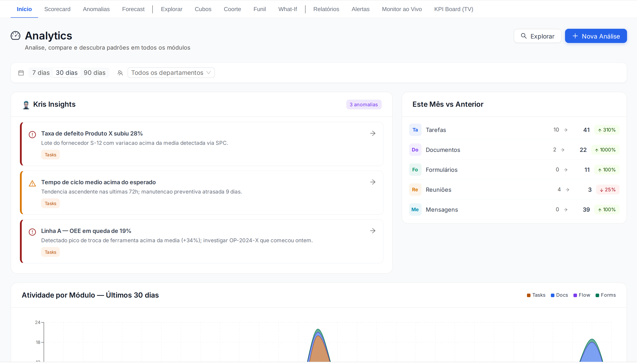Click the departments people icon
Screen dimensions: 637x364
pyautogui.click(x=120, y=73)
